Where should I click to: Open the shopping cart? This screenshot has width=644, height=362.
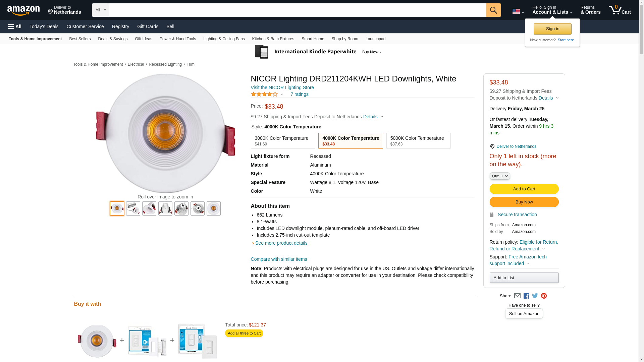620,10
